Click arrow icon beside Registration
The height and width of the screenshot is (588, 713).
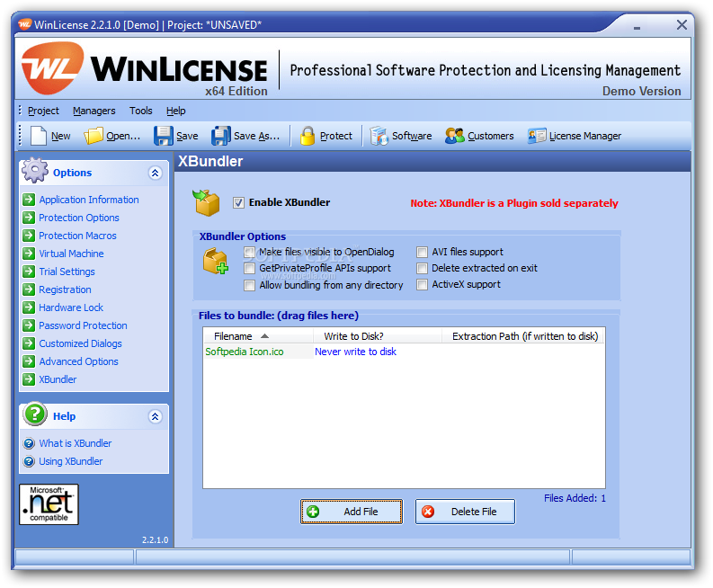[29, 290]
